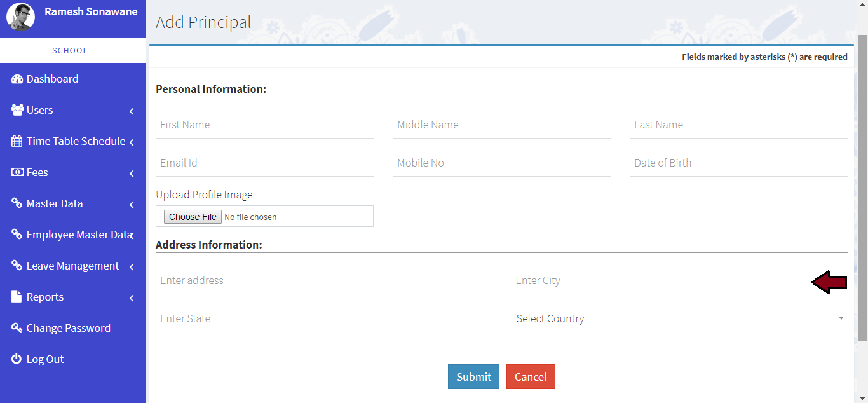Click into the Enter City field

pyautogui.click(x=660, y=280)
